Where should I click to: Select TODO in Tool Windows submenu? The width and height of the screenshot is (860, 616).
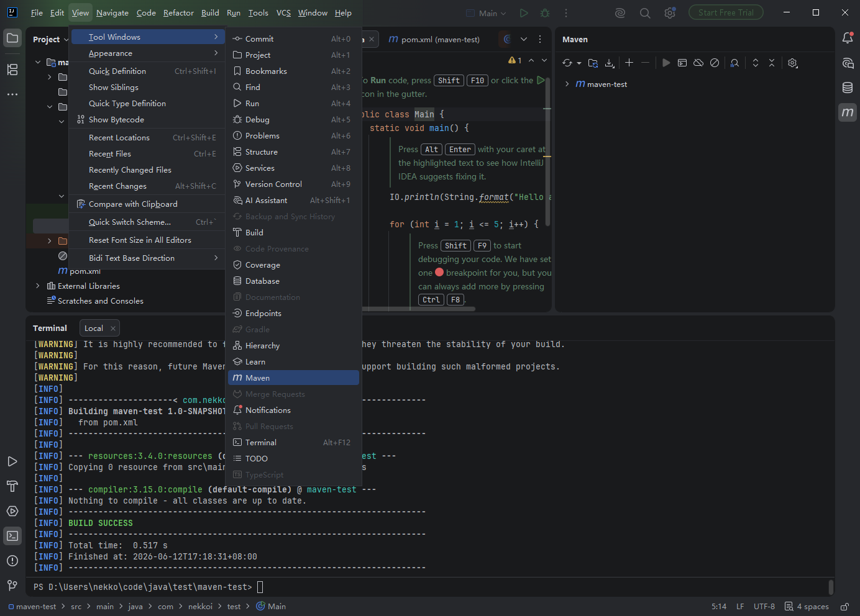click(x=293, y=458)
